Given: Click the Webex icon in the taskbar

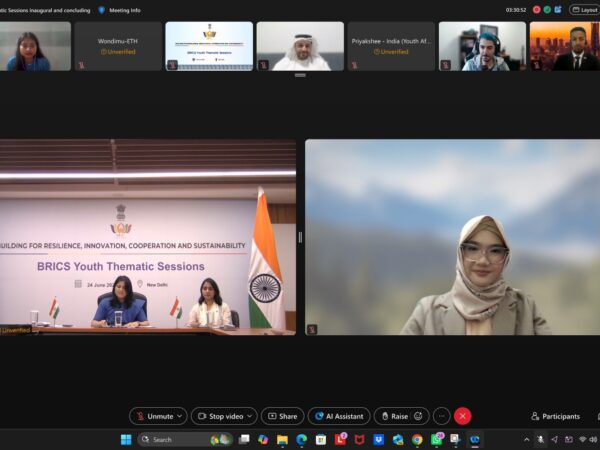Looking at the screenshot, I should [x=475, y=439].
